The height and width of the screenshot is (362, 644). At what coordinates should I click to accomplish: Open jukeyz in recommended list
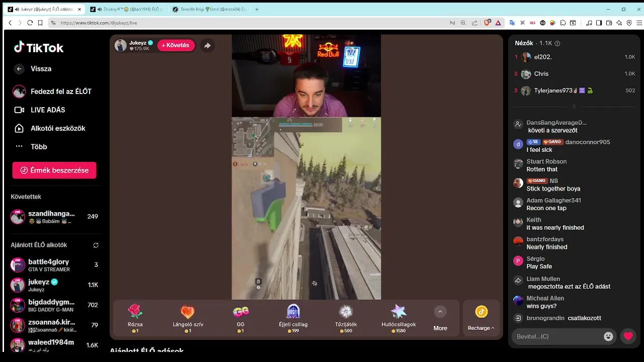[54, 285]
